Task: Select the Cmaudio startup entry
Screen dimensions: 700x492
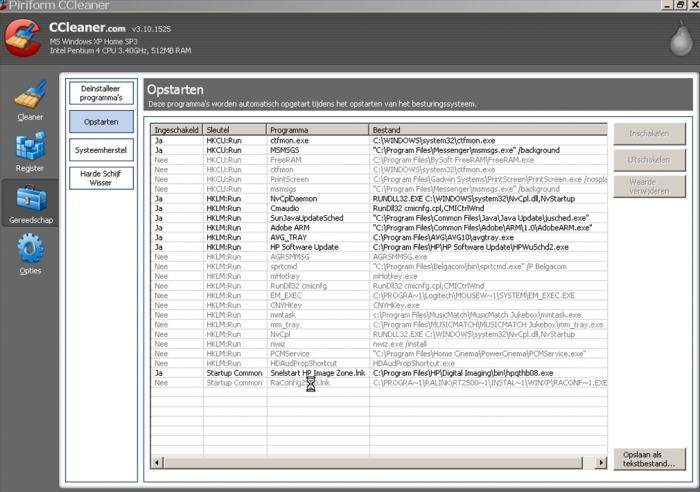Action: [x=379, y=208]
